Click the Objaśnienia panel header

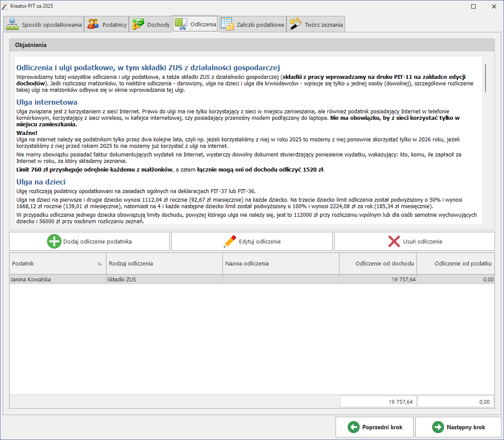click(252, 45)
